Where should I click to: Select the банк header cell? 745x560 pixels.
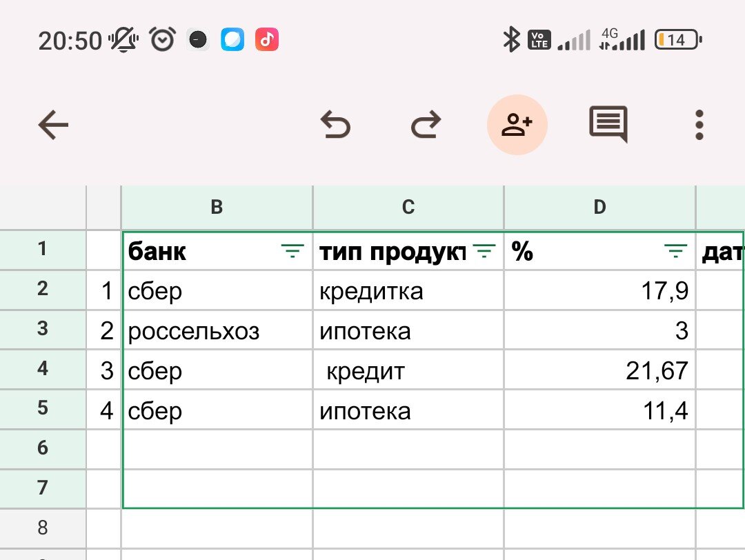(217, 251)
